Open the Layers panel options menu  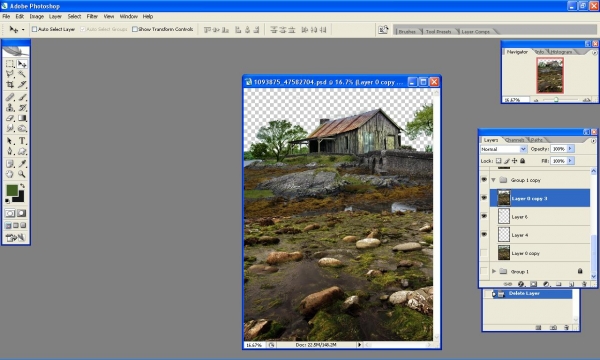point(593,140)
